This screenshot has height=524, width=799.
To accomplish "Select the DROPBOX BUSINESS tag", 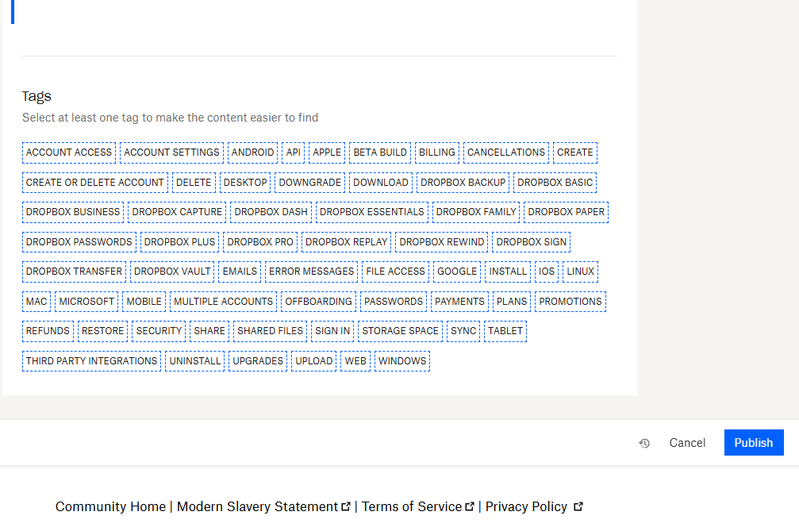I will click(x=73, y=212).
